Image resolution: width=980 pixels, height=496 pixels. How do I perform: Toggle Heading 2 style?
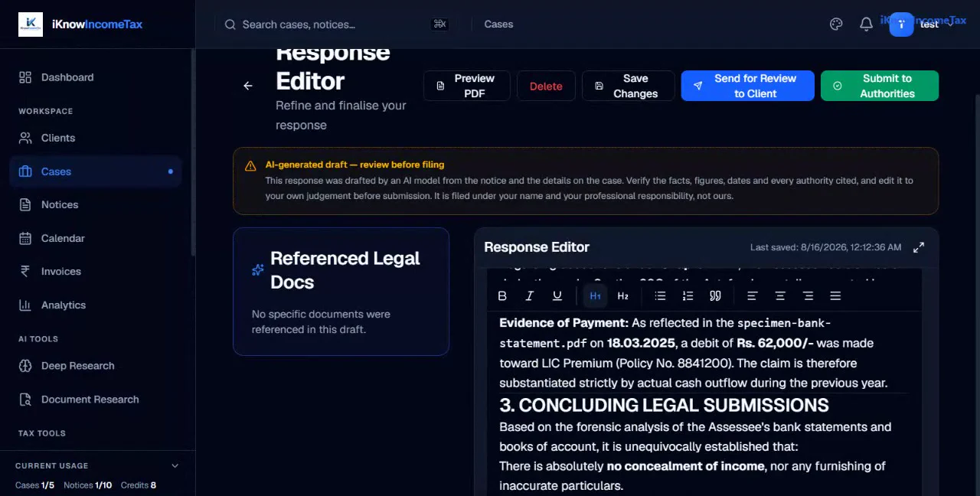(622, 295)
